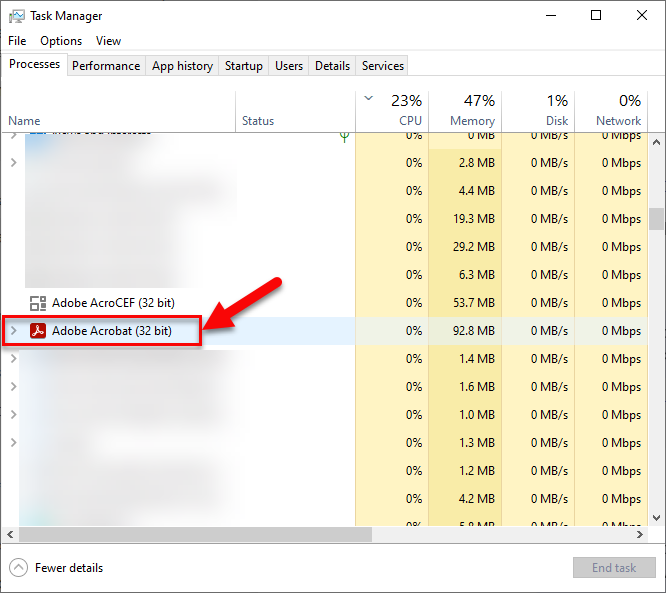
Task: Open the File menu
Action: point(17,41)
